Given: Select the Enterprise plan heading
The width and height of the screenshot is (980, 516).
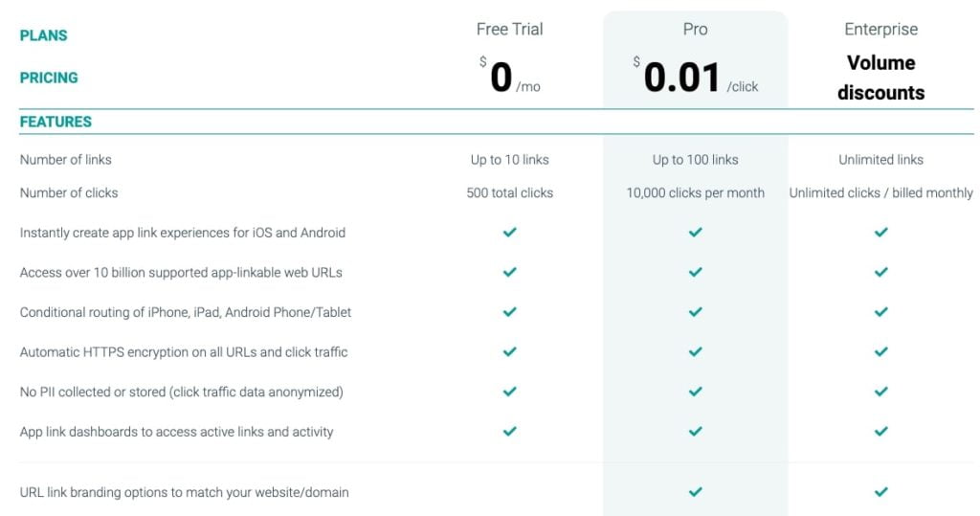Looking at the screenshot, I should pos(880,30).
